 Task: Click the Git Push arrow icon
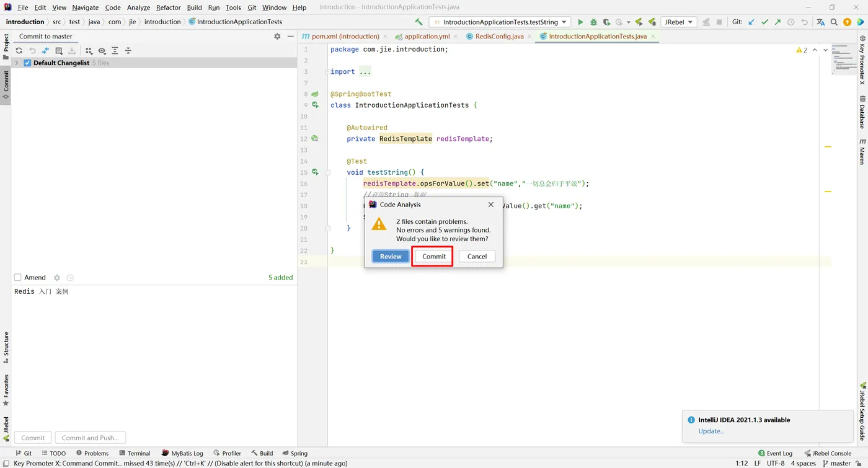(777, 22)
